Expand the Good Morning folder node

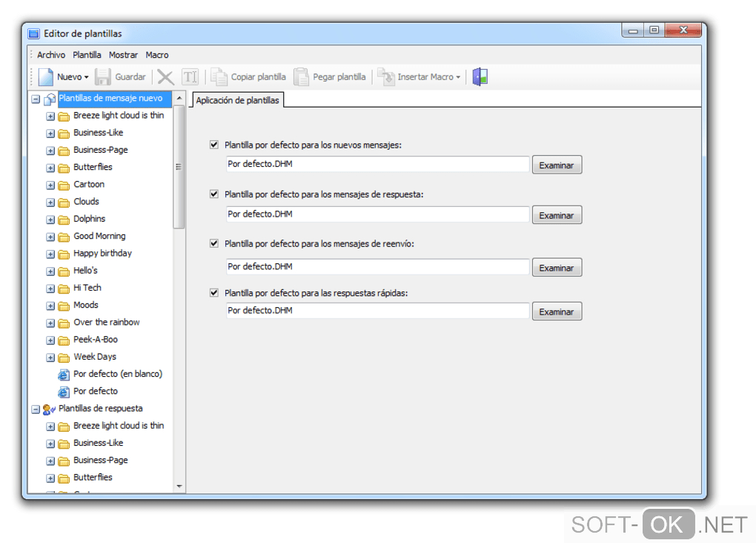pyautogui.click(x=50, y=237)
